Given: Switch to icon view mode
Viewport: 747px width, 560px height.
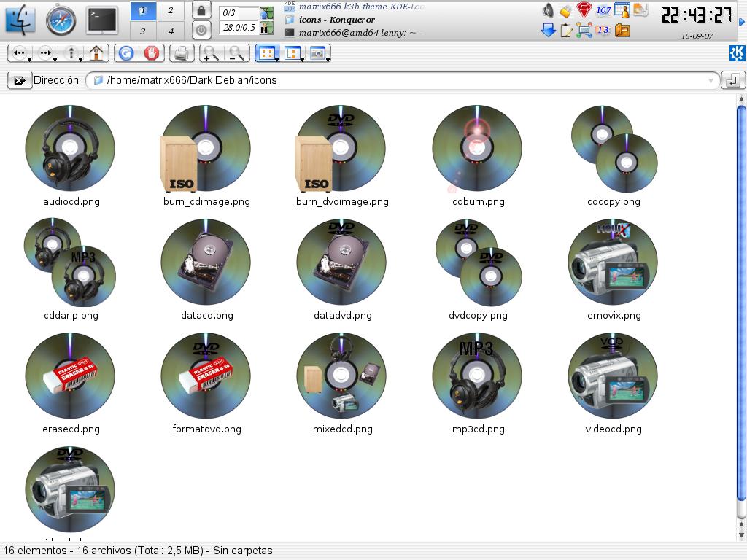Looking at the screenshot, I should tap(266, 53).
